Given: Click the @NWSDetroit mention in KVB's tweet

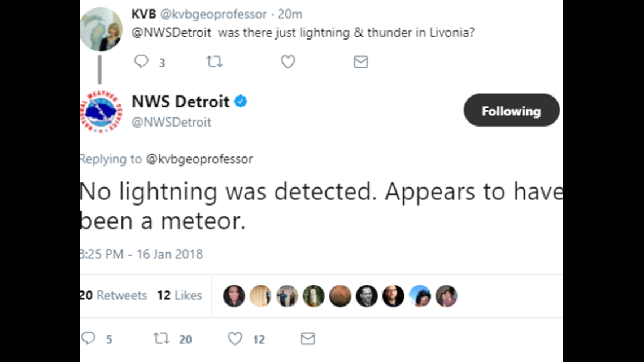Looking at the screenshot, I should point(171,33).
